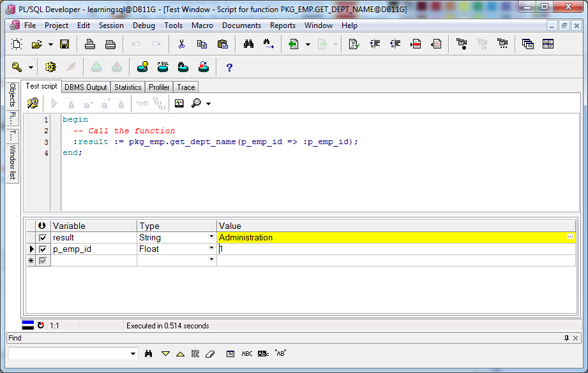Select the Test script tab
588x373 pixels.
click(41, 86)
